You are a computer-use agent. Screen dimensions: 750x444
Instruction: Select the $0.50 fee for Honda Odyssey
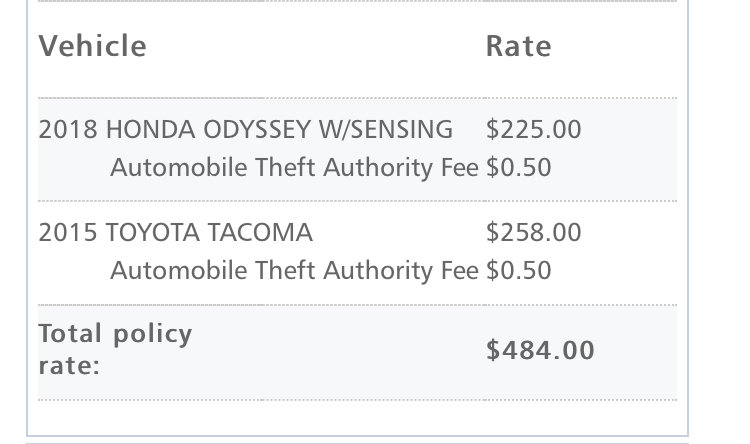[x=518, y=167]
